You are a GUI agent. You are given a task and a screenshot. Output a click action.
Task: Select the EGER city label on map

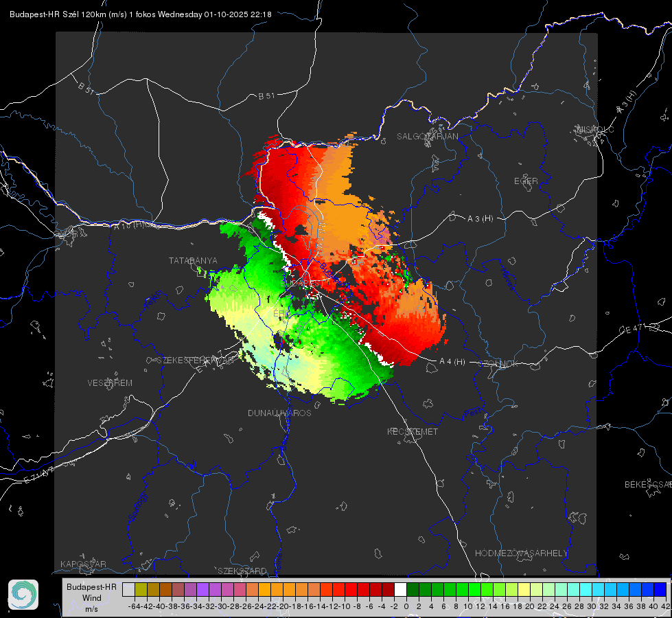(x=526, y=181)
